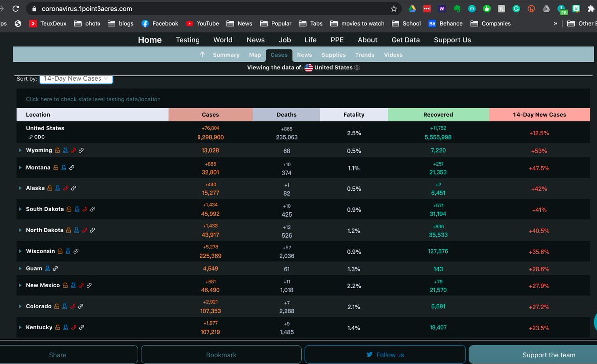The width and height of the screenshot is (597, 364).
Task: Click the Twitter bird Follow us button
Action: click(385, 355)
